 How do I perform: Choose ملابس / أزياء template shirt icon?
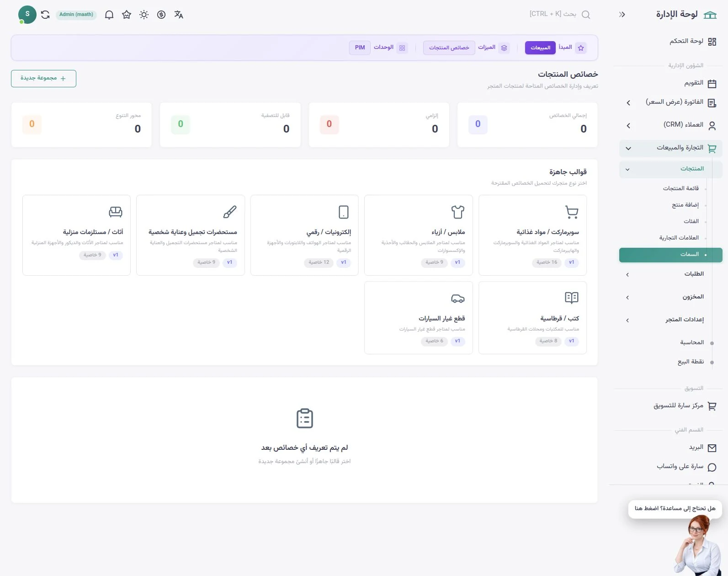tap(457, 212)
